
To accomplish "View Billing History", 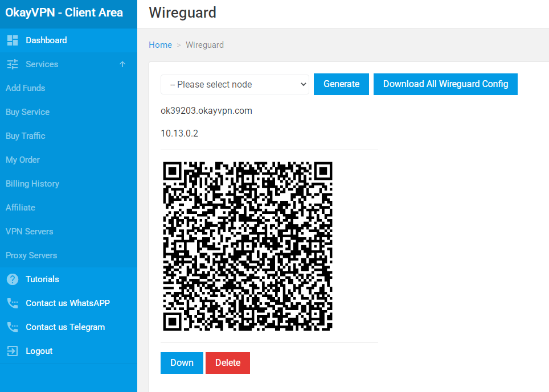I will (x=32, y=183).
